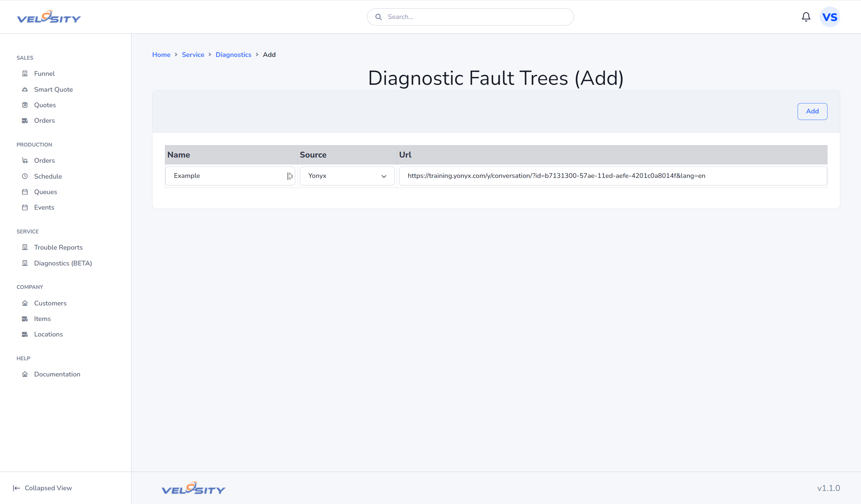Click the Collapsed View arrow icon
861x504 pixels.
coord(16,488)
